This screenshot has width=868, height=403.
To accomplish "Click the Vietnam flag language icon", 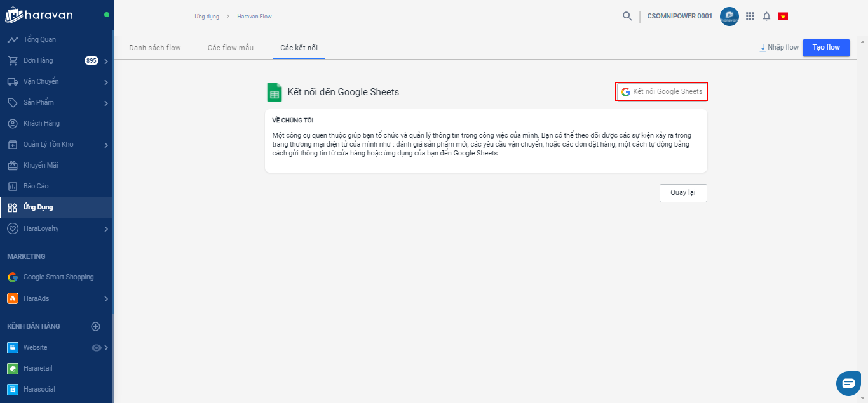I will click(783, 17).
